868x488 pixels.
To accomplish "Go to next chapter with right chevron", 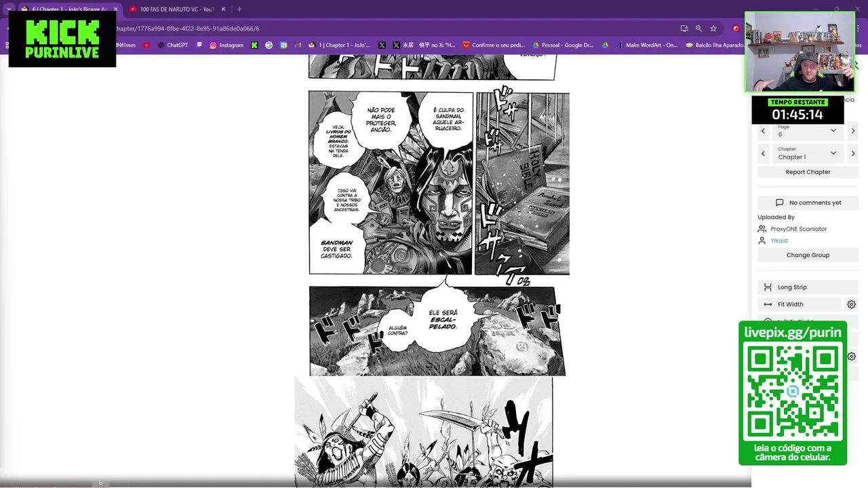I will click(852, 153).
